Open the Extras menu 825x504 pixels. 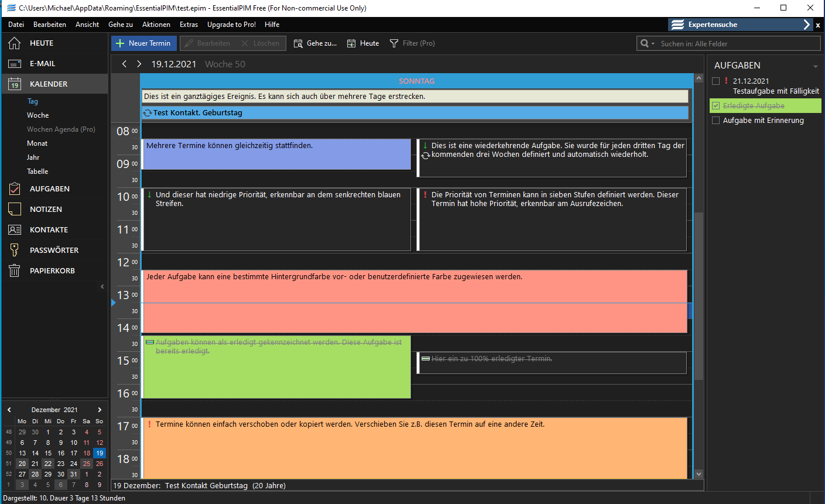[x=189, y=25]
